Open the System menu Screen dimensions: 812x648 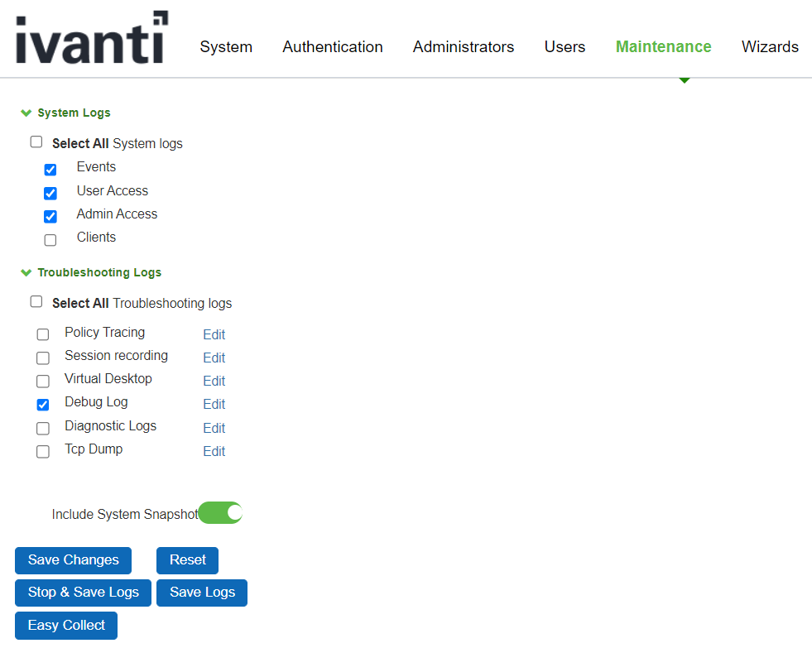[226, 47]
